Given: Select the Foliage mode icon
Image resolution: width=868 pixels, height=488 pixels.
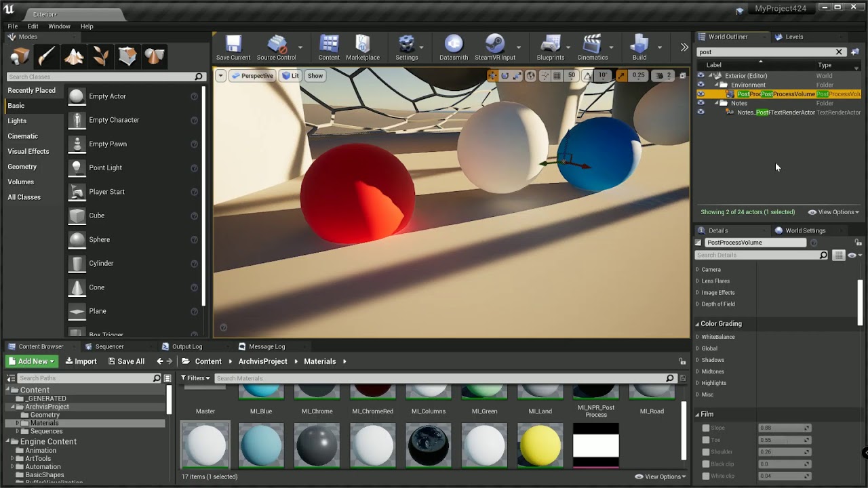Looking at the screenshot, I should [x=100, y=56].
